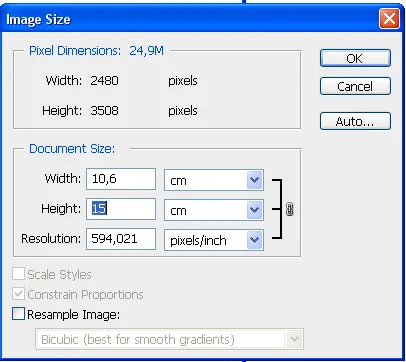406x362 pixels.
Task: Click the Resolution value field
Action: (121, 239)
